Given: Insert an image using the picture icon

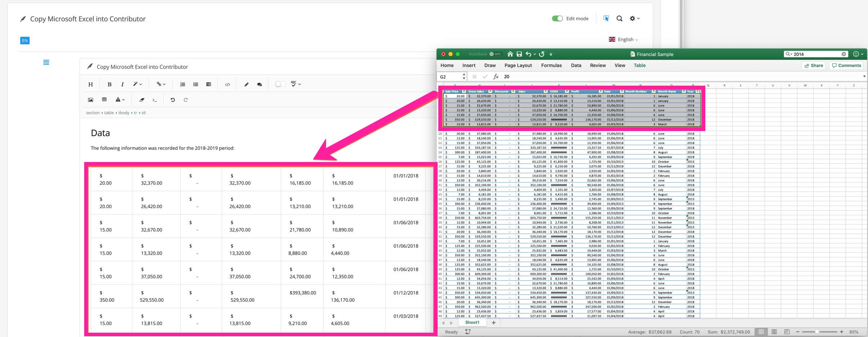Looking at the screenshot, I should 91,99.
